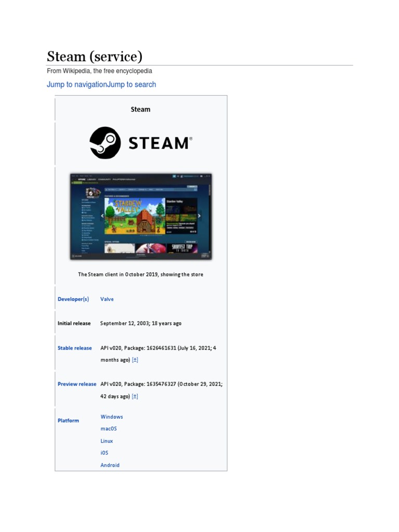Open the Steam client screenshot thumbnail

point(141,217)
